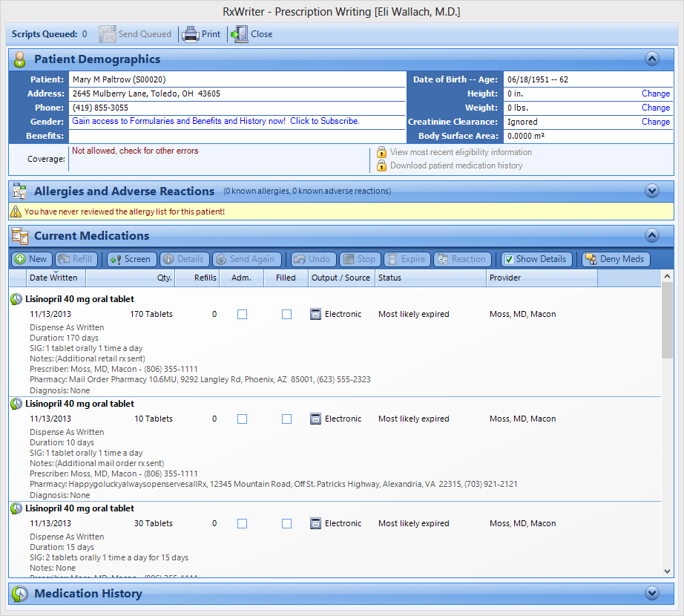Expand the Allergies and Adverse Reactions section
The image size is (684, 616).
point(652,191)
